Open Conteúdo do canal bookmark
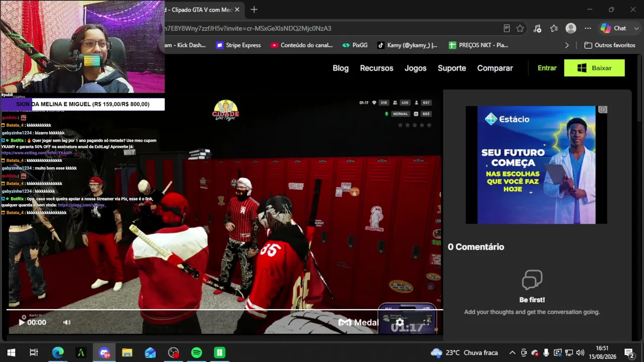The width and height of the screenshot is (644, 362). pyautogui.click(x=301, y=45)
